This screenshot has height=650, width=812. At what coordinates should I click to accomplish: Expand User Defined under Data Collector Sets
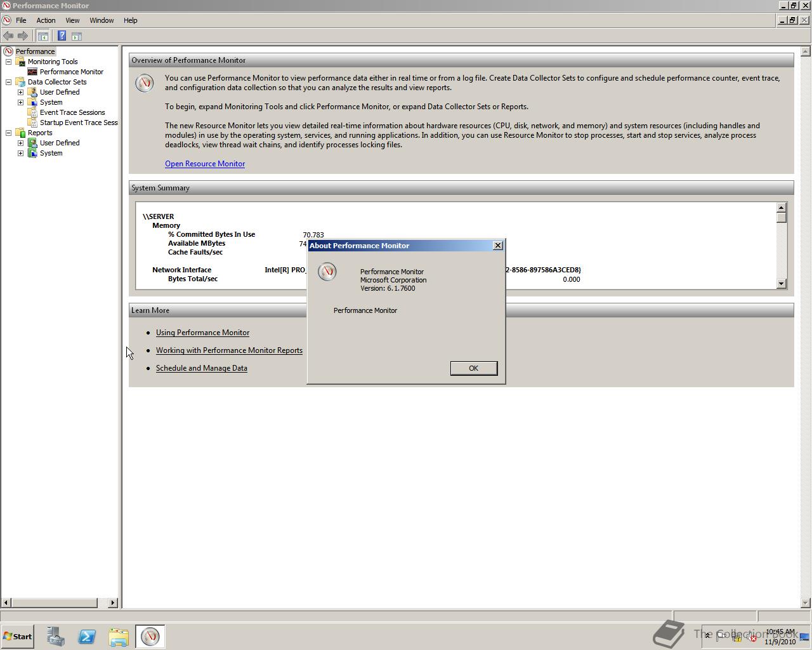click(20, 92)
